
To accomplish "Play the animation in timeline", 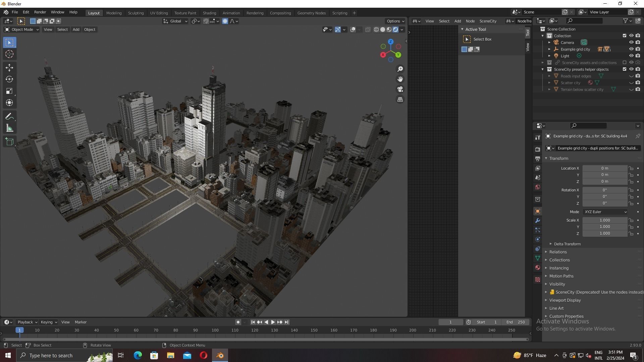I will tap(273, 322).
